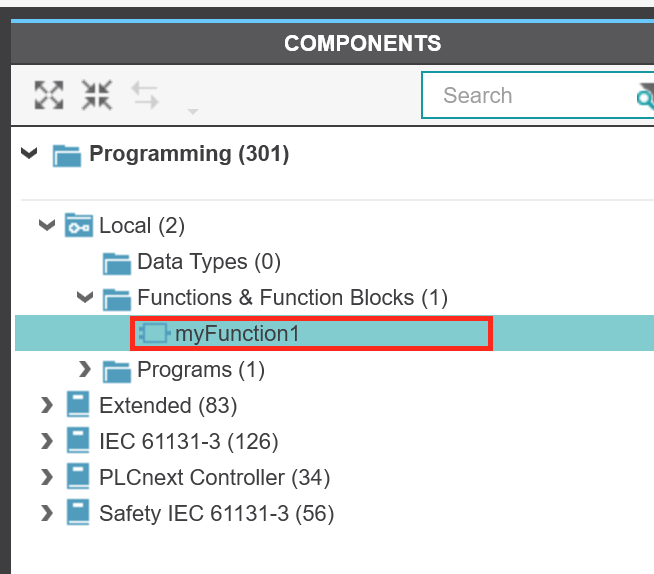
Task: Open the small toolbar dropdown arrow
Action: 193,111
